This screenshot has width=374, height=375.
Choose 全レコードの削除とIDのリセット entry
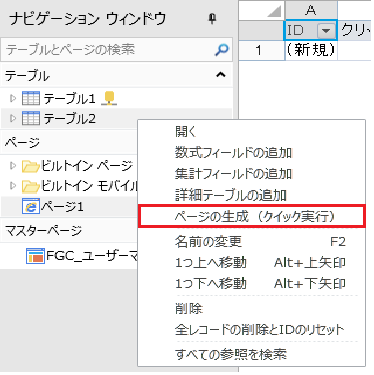tap(252, 330)
